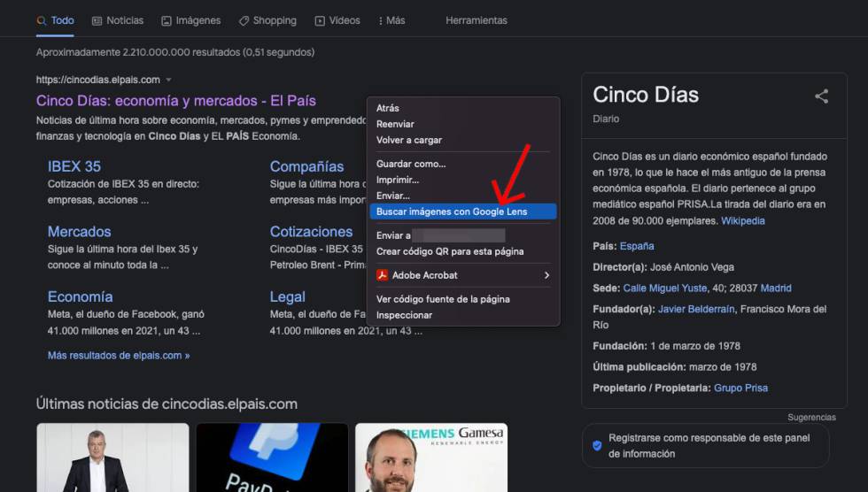The image size is (868, 492).
Task: Click the Shopping tab tag icon
Action: (244, 21)
